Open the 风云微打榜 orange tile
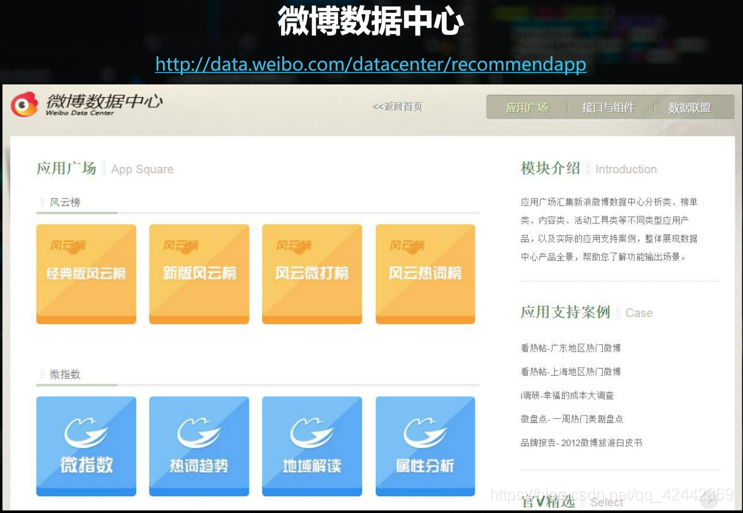 click(x=312, y=274)
